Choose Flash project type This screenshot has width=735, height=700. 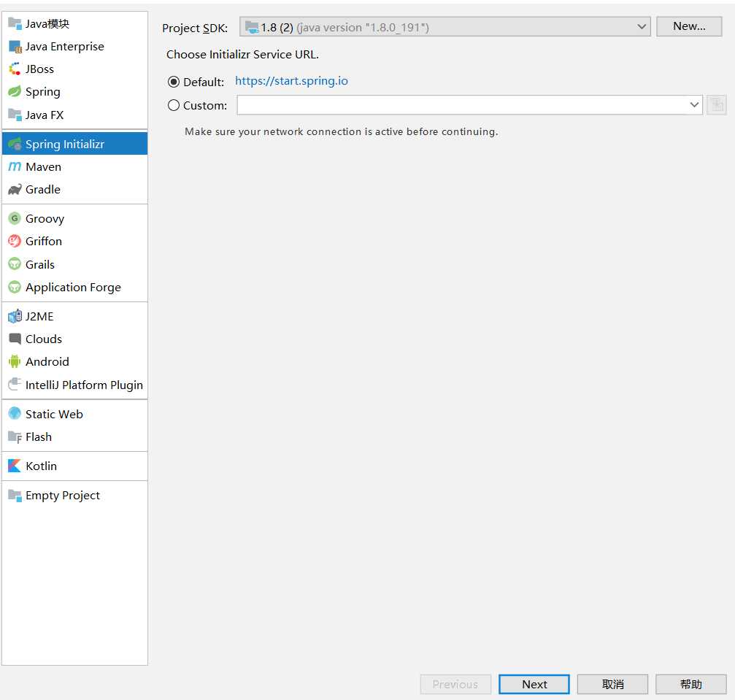tap(74, 437)
